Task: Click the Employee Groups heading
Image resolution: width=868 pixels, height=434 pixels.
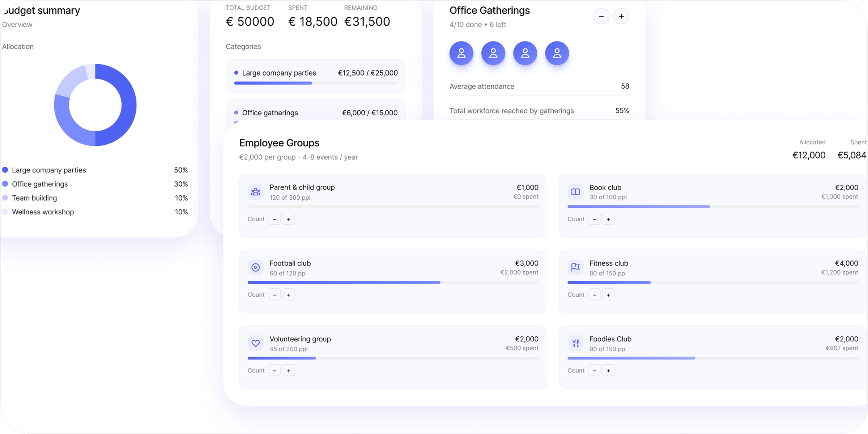Action: pyautogui.click(x=279, y=143)
